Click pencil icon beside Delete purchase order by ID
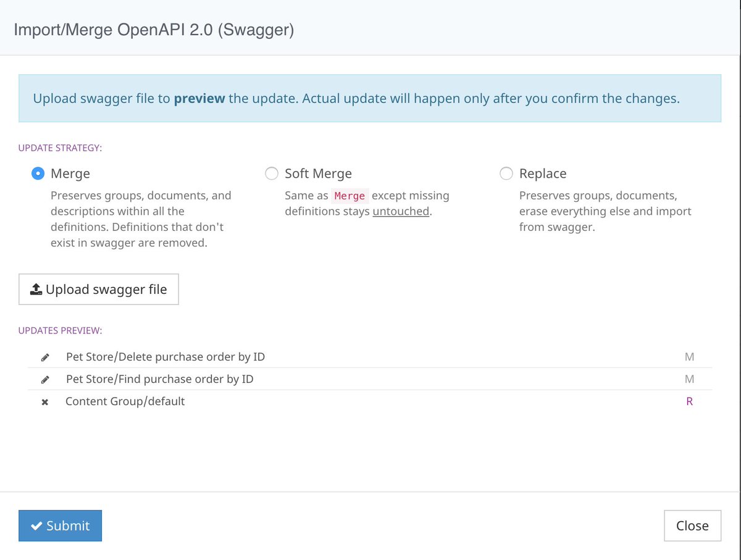This screenshot has width=741, height=560. (x=44, y=357)
